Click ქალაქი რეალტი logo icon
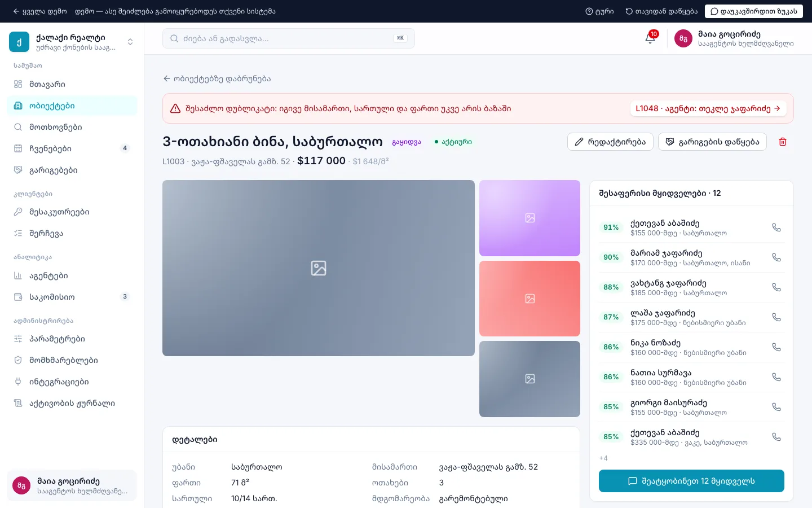This screenshot has height=508, width=812. 19,42
